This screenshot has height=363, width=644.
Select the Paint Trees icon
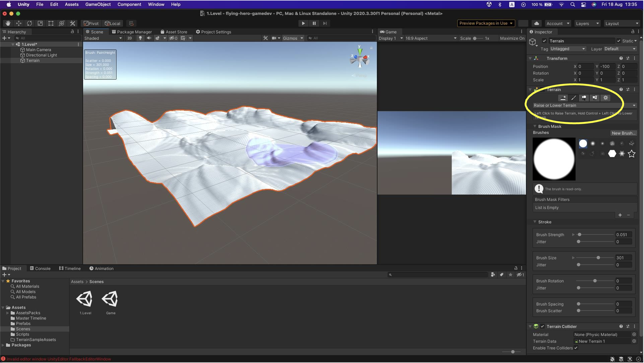pyautogui.click(x=584, y=98)
